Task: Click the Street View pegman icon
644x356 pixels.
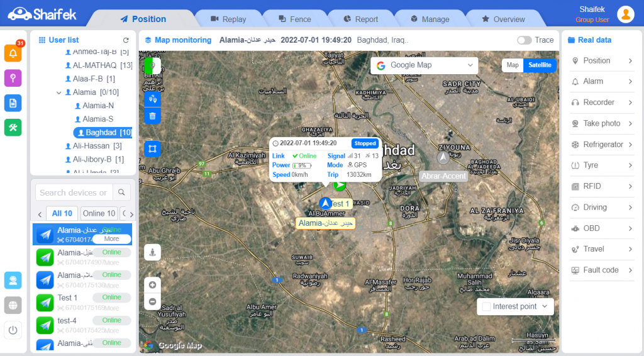Action: pyautogui.click(x=152, y=252)
